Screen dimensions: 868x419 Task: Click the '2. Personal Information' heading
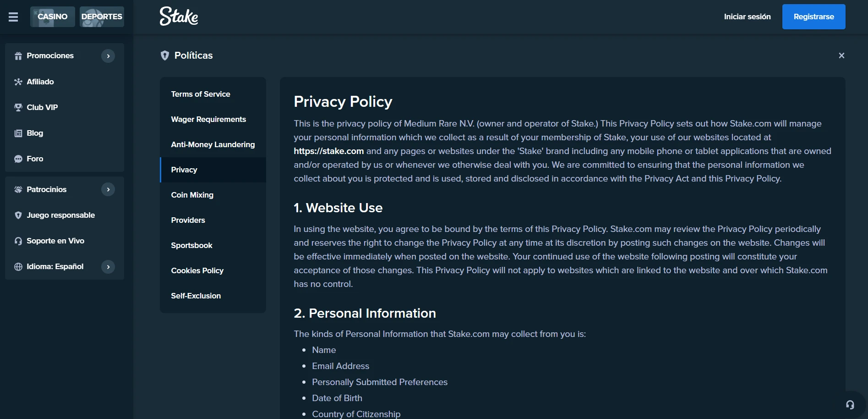(365, 313)
